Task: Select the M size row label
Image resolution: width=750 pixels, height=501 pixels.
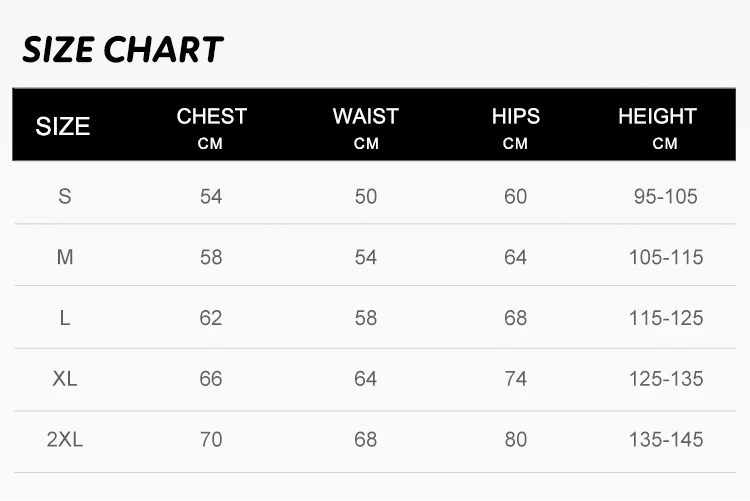Action: point(65,257)
